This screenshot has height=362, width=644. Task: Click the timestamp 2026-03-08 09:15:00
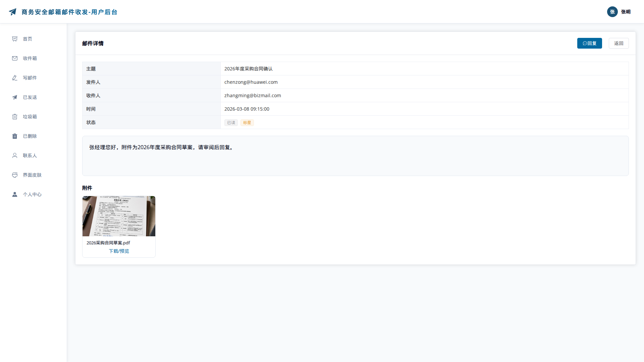point(247,109)
